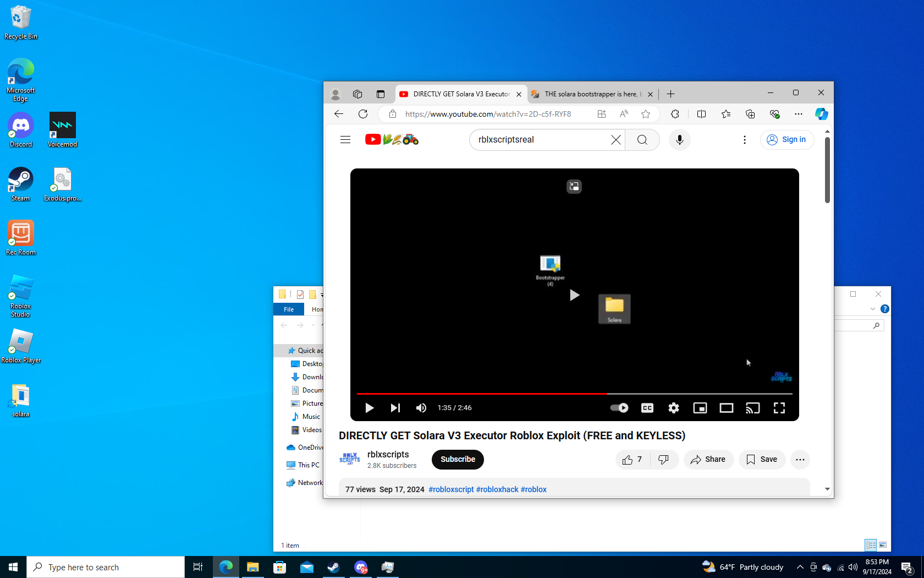Switch to theater mode
924x578 pixels.
727,408
